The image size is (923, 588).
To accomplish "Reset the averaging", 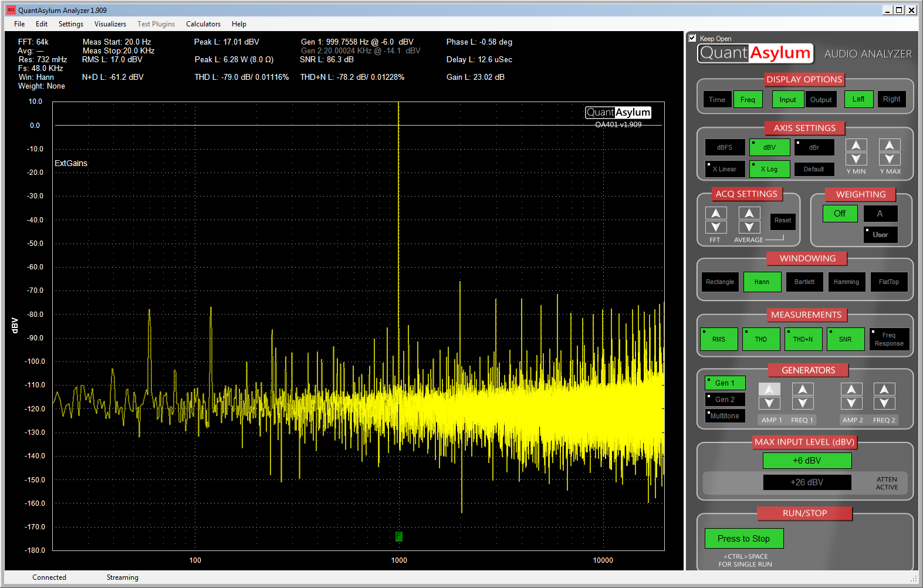I will (783, 221).
